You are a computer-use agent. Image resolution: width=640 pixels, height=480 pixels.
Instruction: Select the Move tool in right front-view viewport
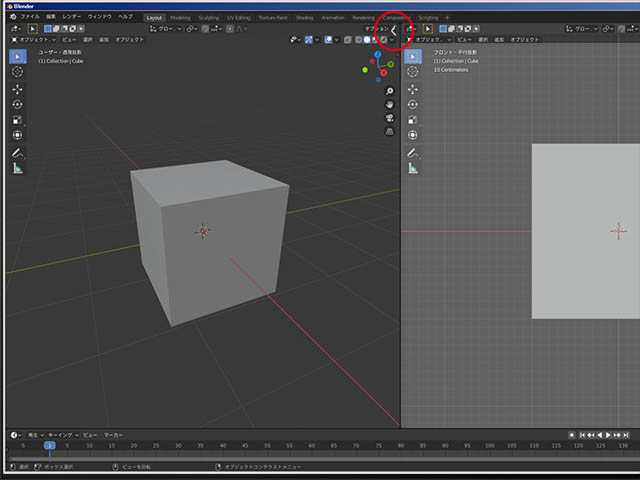coord(413,89)
